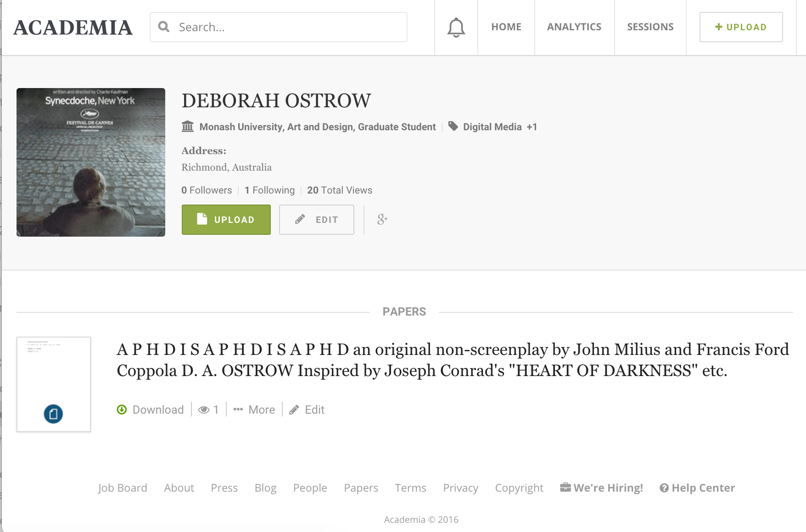Open the Synecdoche profile picture

[91, 162]
